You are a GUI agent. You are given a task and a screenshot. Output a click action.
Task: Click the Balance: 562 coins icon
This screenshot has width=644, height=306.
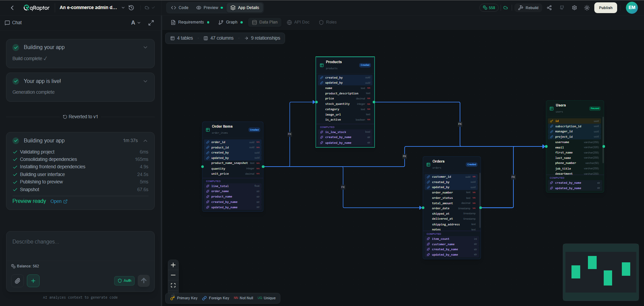(x=13, y=266)
